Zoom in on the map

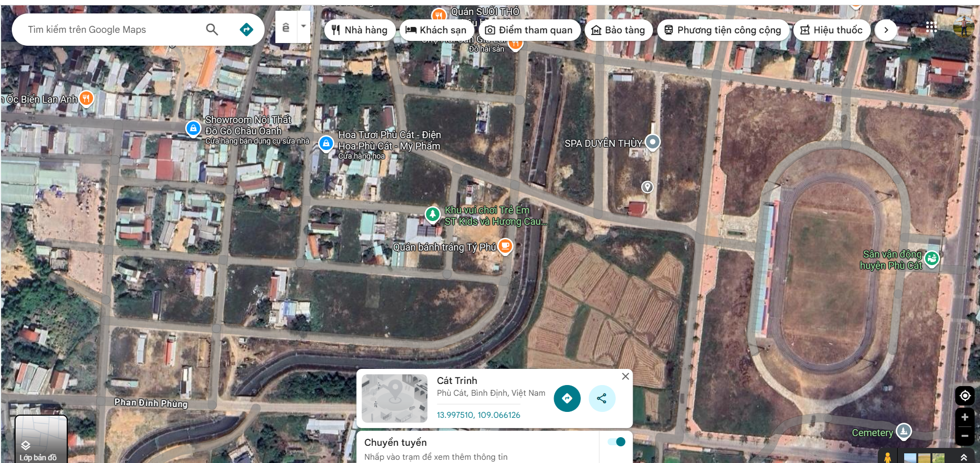965,417
